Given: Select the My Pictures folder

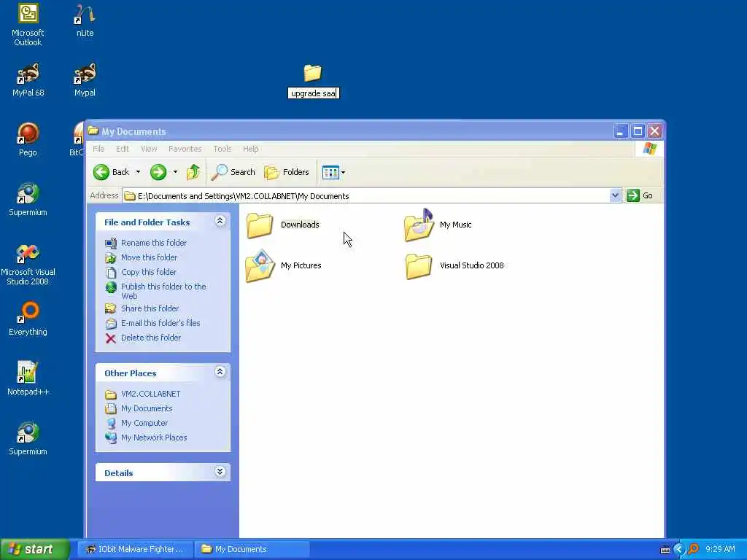Looking at the screenshot, I should coord(283,265).
